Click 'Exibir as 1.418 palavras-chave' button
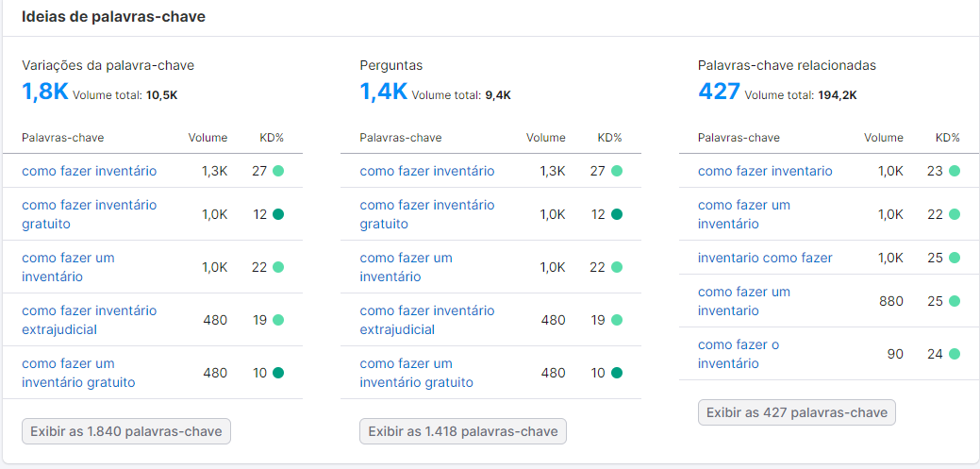Image resolution: width=980 pixels, height=469 pixels. click(463, 431)
